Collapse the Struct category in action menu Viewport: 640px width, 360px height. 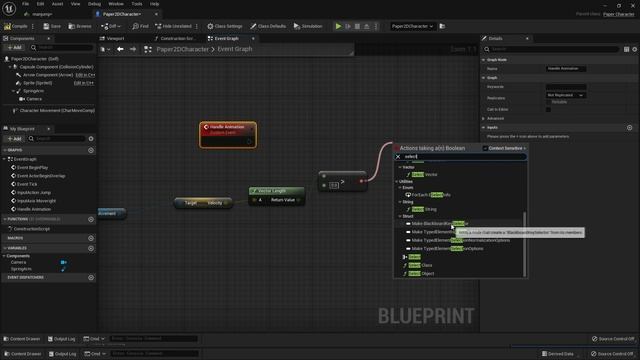point(400,216)
